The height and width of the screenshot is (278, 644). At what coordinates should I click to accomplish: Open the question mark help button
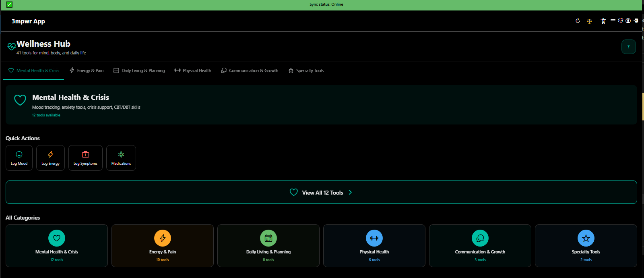coord(628,47)
